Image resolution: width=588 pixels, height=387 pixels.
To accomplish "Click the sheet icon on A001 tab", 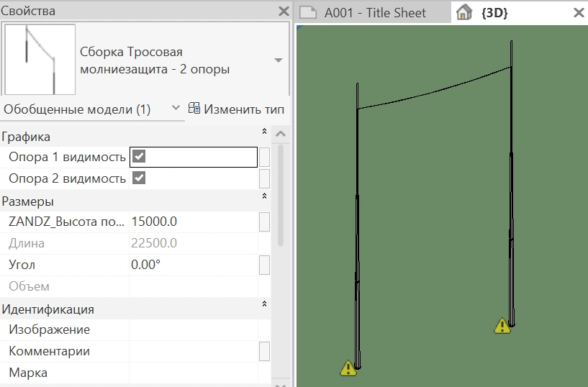I will pos(309,12).
